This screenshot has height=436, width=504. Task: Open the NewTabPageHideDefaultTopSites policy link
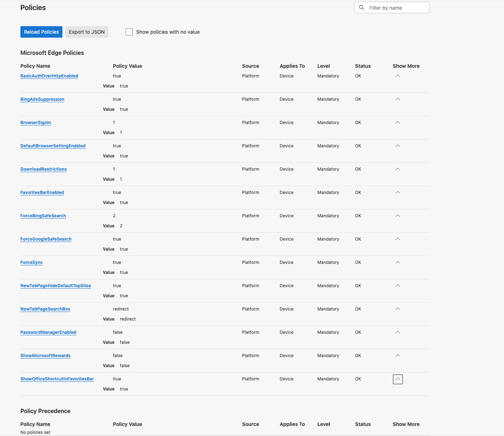click(x=56, y=286)
